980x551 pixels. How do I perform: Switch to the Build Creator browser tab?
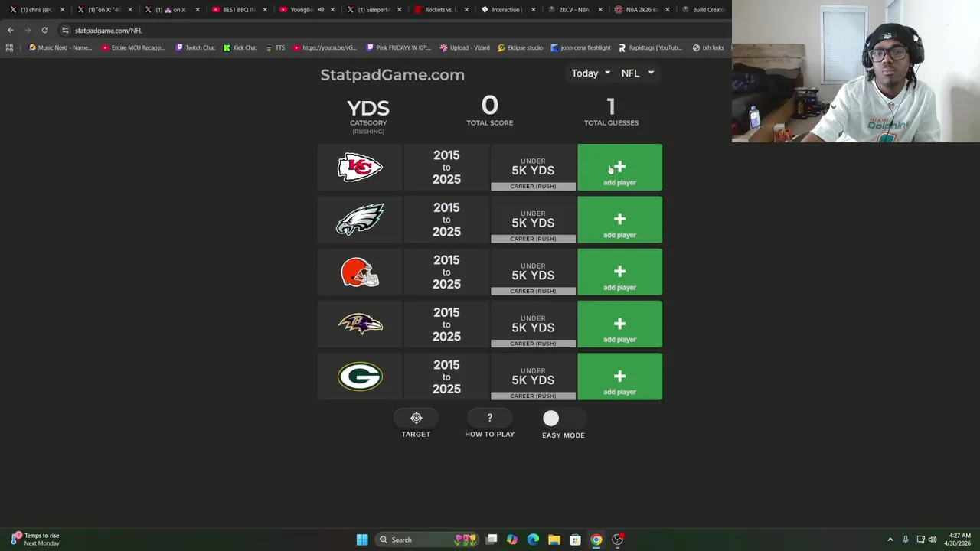[703, 10]
